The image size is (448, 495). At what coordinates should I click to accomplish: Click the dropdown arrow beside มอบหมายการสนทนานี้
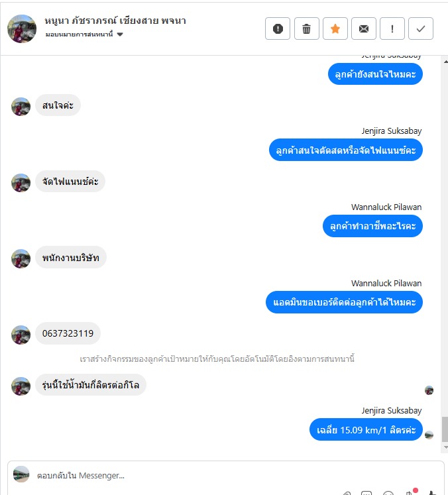120,34
